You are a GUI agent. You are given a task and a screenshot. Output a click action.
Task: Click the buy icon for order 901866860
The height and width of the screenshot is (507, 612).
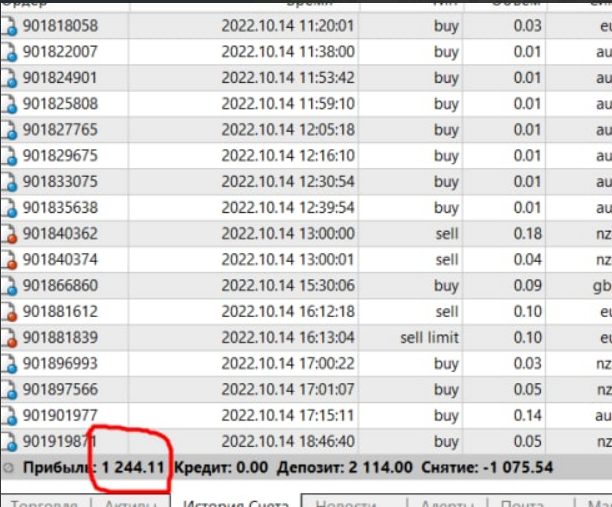tap(9, 286)
